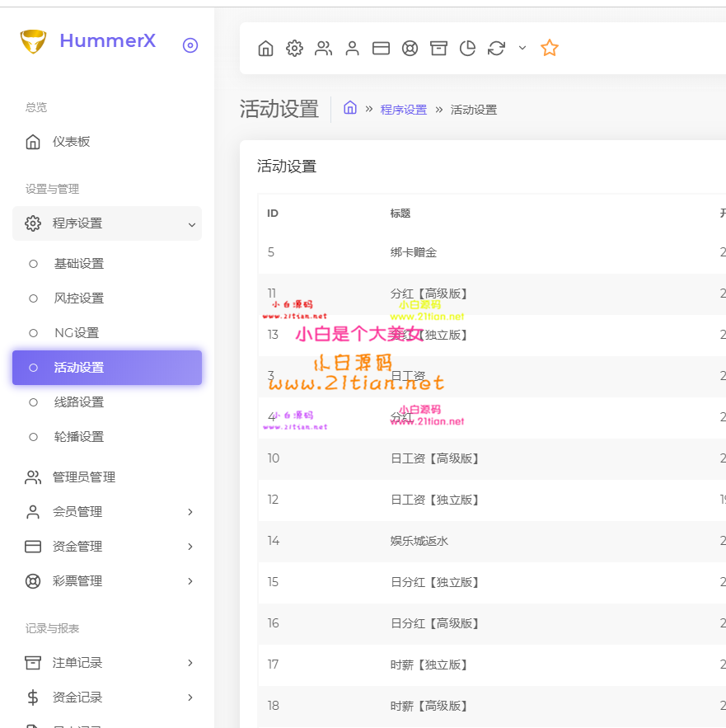Click the archive box icon in toolbar
The width and height of the screenshot is (726, 728).
[438, 49]
